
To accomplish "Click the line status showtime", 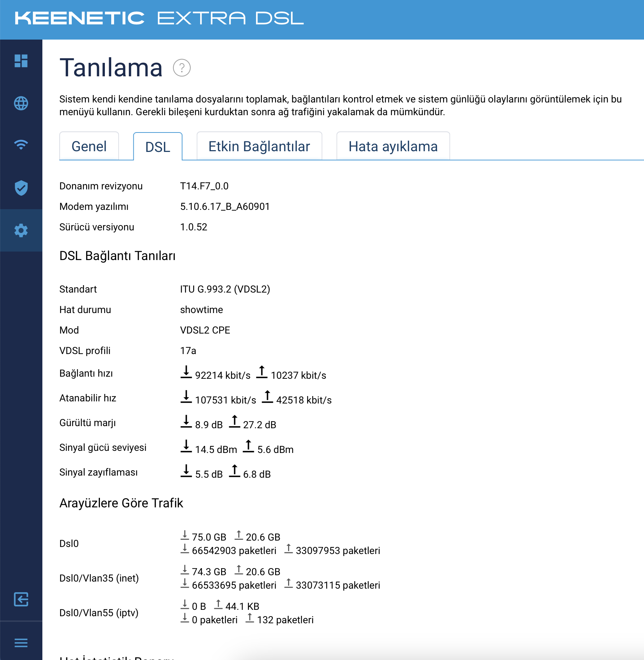I will pyautogui.click(x=202, y=310).
